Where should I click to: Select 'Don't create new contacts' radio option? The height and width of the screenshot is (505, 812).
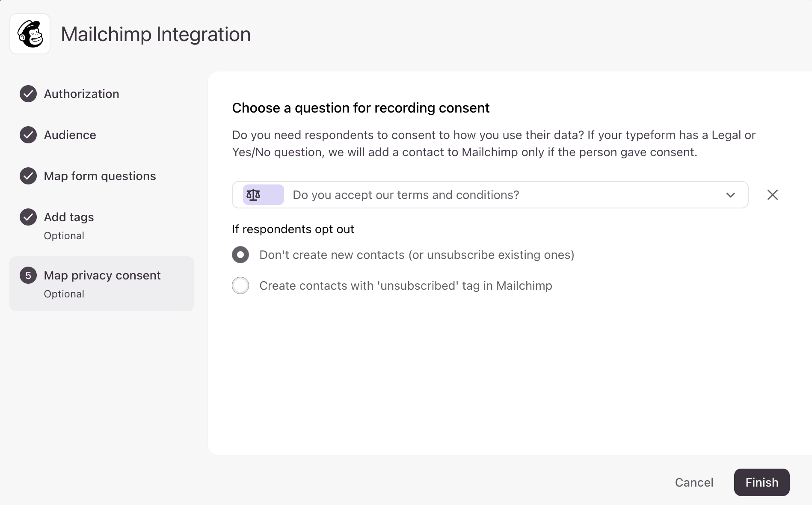(240, 255)
